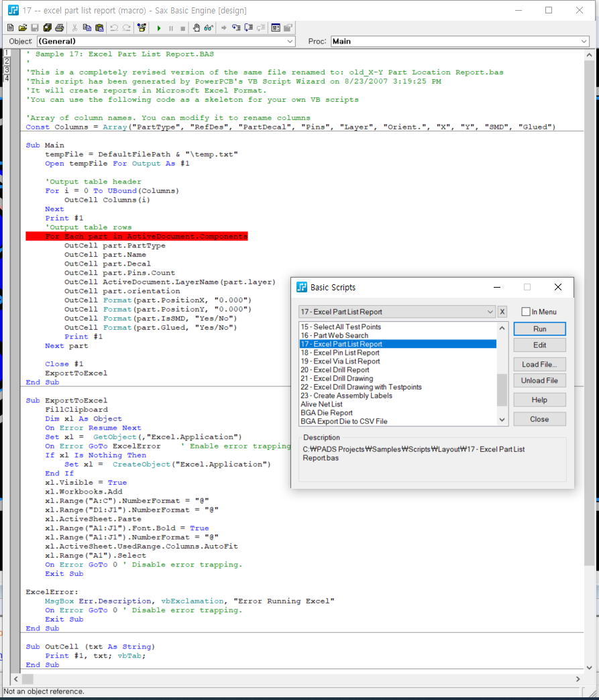Click the script list scroll down arrow
Screen dimensions: 599x700
502,420
